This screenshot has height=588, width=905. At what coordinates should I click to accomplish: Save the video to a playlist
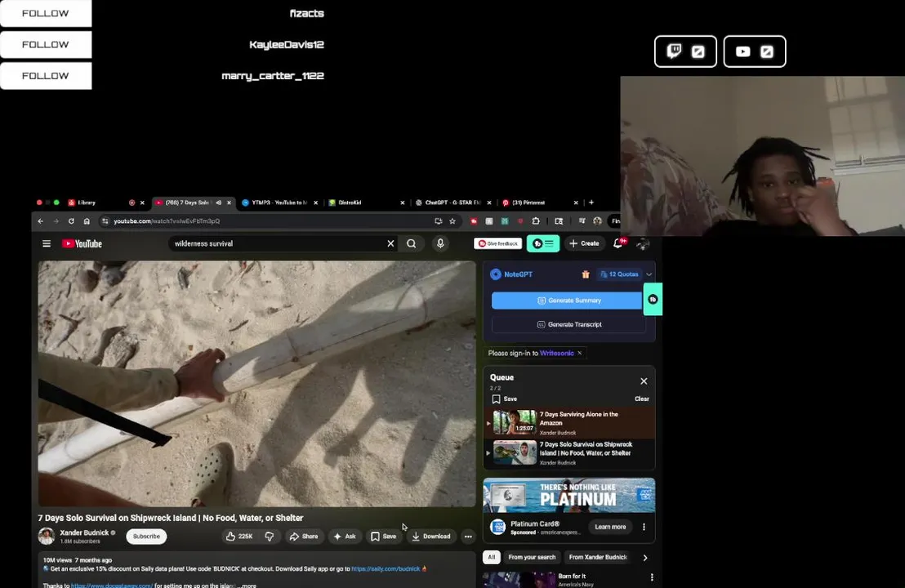point(384,536)
